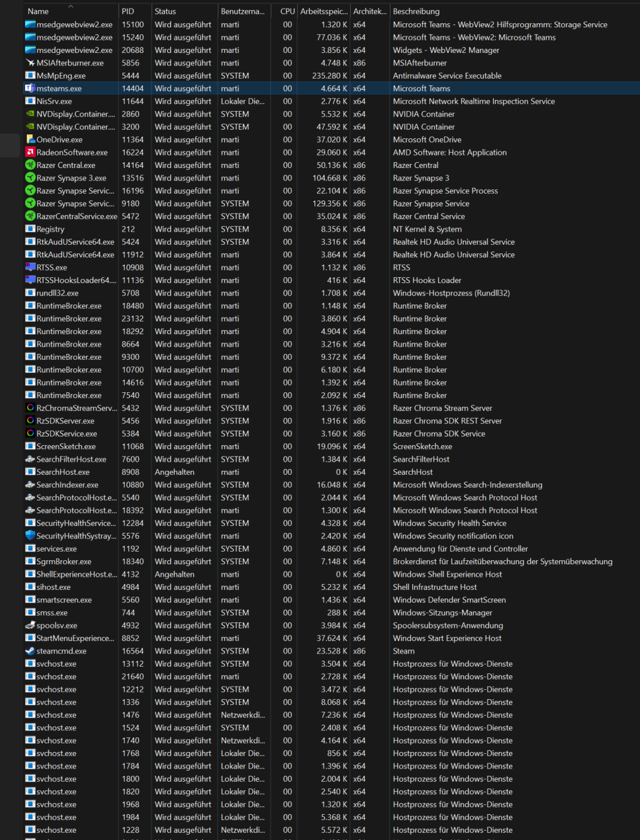Select the SgrmBroker.exe process name
640x840 pixels.
tap(64, 562)
